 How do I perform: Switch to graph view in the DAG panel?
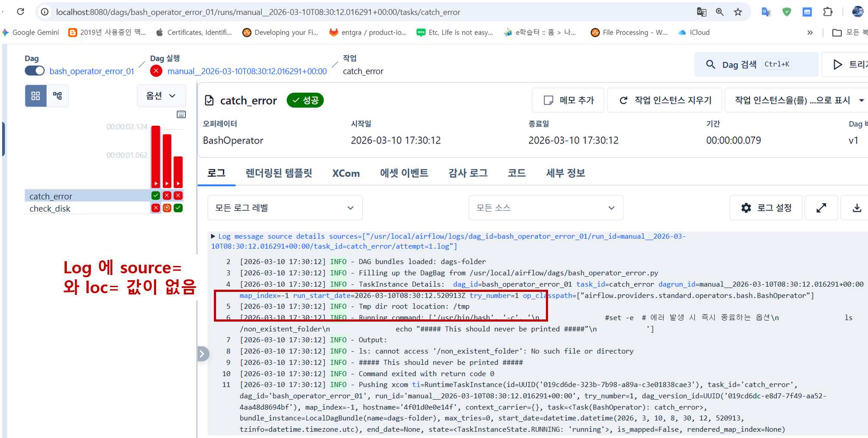coord(57,96)
